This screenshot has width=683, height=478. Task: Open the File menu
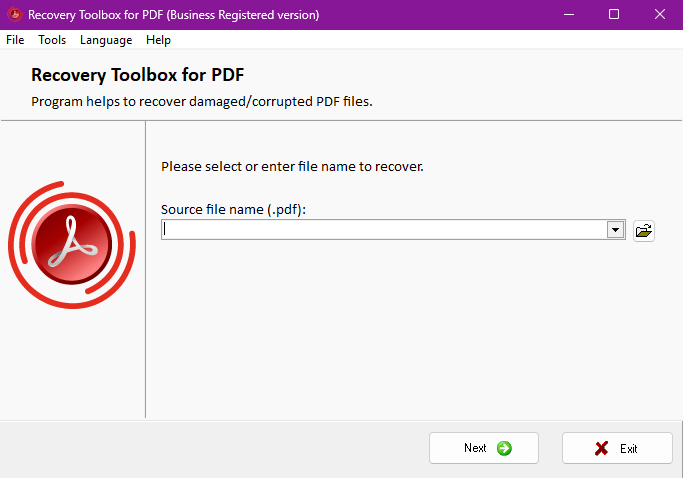(x=15, y=40)
